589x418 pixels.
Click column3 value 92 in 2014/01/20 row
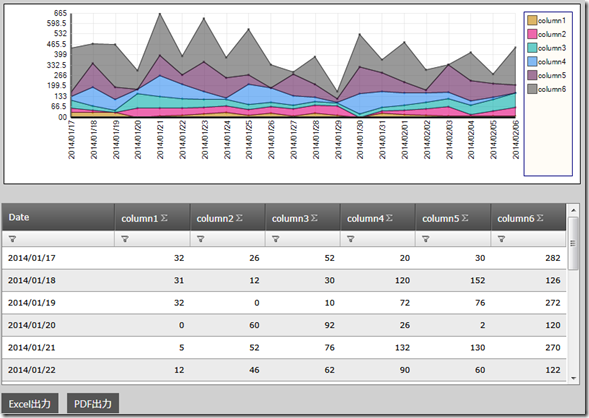(x=330, y=325)
